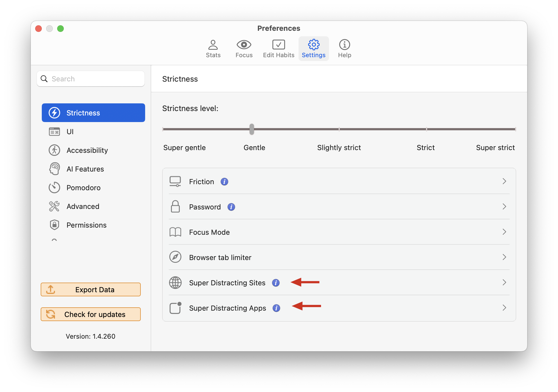The image size is (558, 392).
Task: Click the Strictness lightning bolt icon
Action: click(54, 113)
